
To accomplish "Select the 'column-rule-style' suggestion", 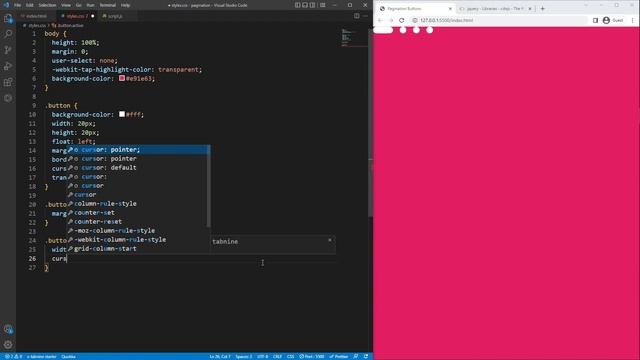I will click(x=138, y=204).
